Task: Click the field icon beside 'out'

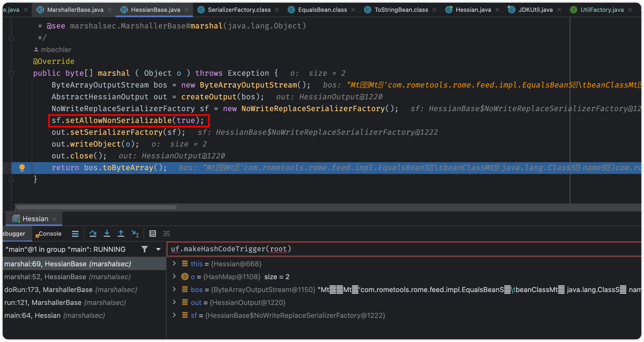Action: click(x=185, y=302)
